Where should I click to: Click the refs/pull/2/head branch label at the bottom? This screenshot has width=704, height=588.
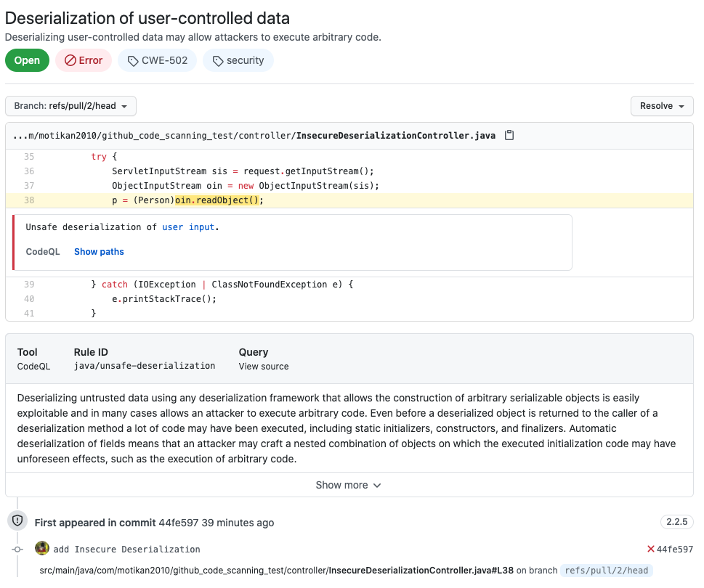tap(606, 571)
